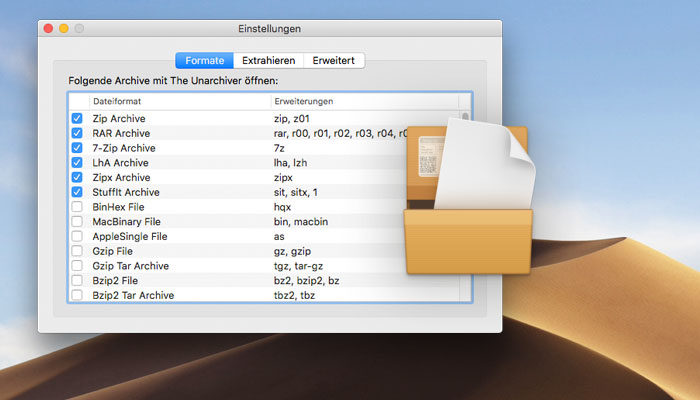Click the 'bz2, bzip2, bz' extensions cell
The image size is (700, 400).
[x=306, y=281]
